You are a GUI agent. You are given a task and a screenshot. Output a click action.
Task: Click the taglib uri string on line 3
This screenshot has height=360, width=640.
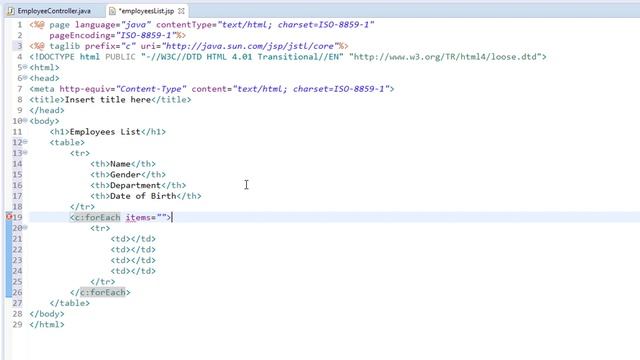(x=250, y=46)
